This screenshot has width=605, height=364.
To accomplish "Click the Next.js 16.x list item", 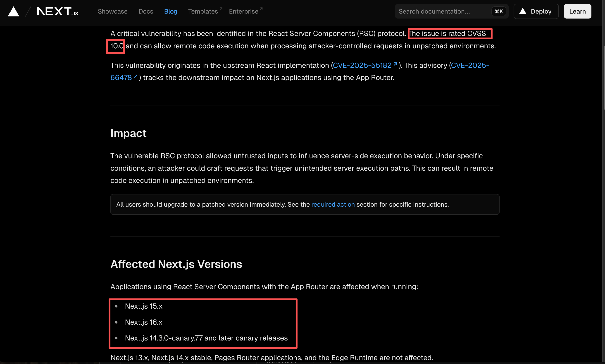I will coord(144,322).
